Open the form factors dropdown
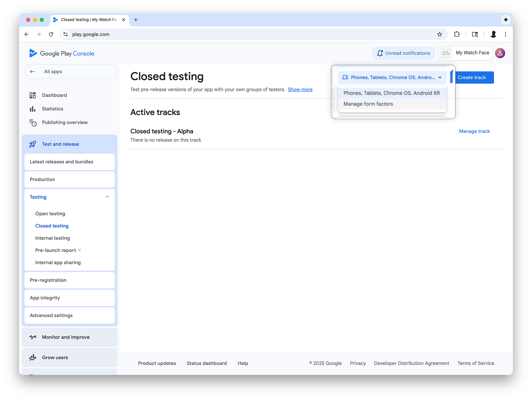 440,77
